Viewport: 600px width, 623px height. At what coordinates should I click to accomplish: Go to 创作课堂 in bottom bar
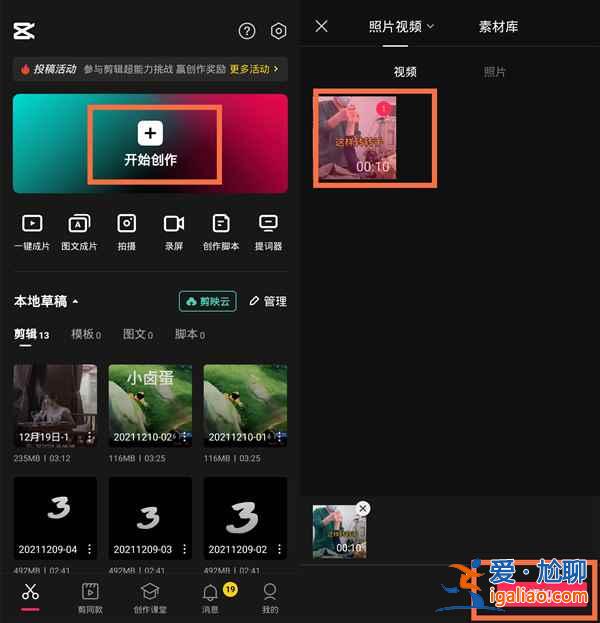[x=150, y=598]
